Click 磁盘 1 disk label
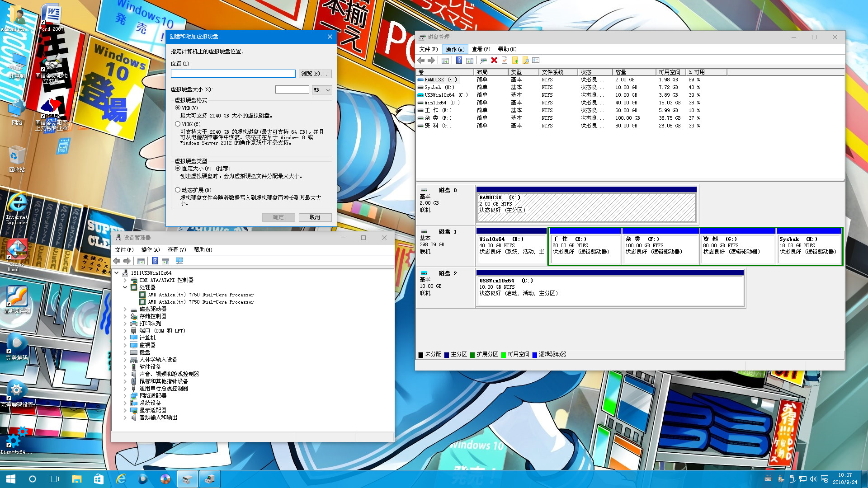Screen dimensions: 868x488 tap(447, 232)
